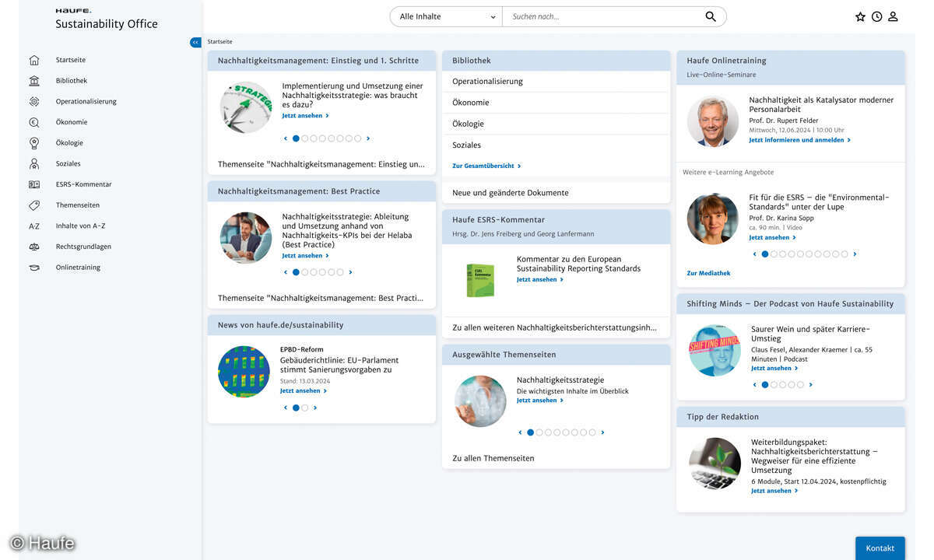
Task: Click Prof. Dr. Rupert Felder portrait
Action: coord(712,121)
